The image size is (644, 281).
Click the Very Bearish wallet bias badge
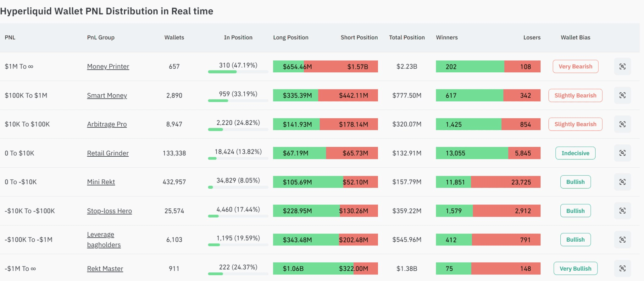click(575, 66)
